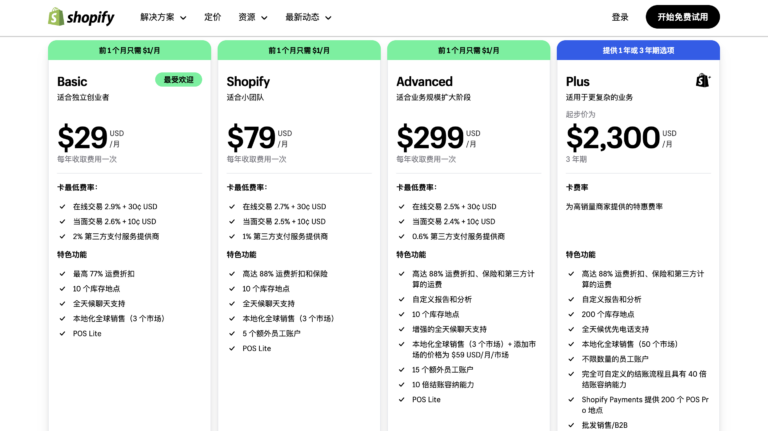Screen dimensions: 768x431
Task: Click 增强的全天候聊天支持 text
Action: pyautogui.click(x=449, y=329)
